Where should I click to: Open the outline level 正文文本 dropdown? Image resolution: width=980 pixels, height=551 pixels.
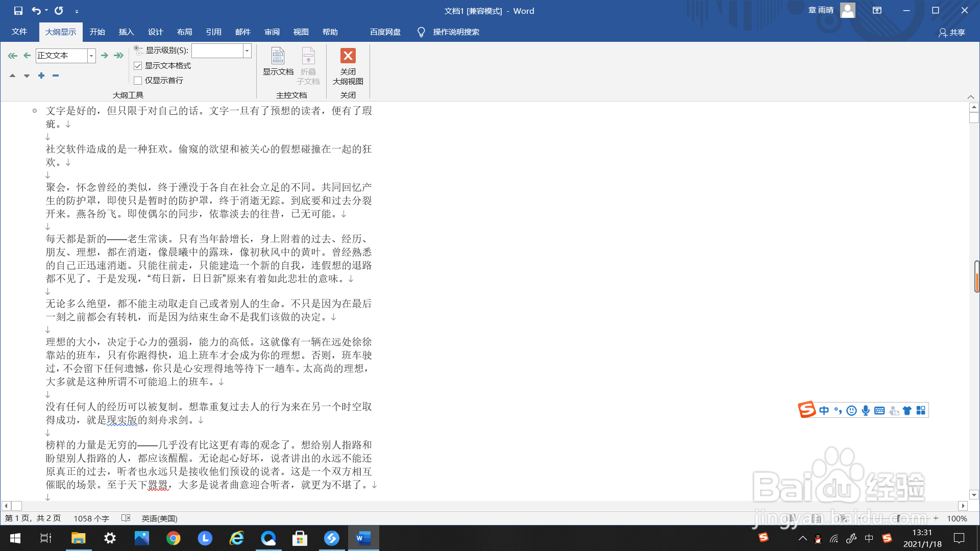(x=91, y=56)
